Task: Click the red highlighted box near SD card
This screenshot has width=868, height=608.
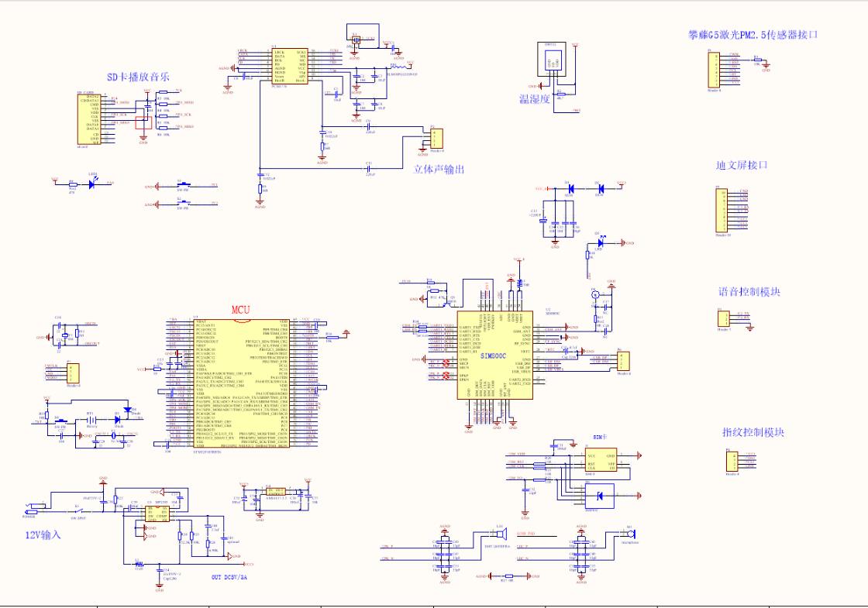Action: [143, 122]
